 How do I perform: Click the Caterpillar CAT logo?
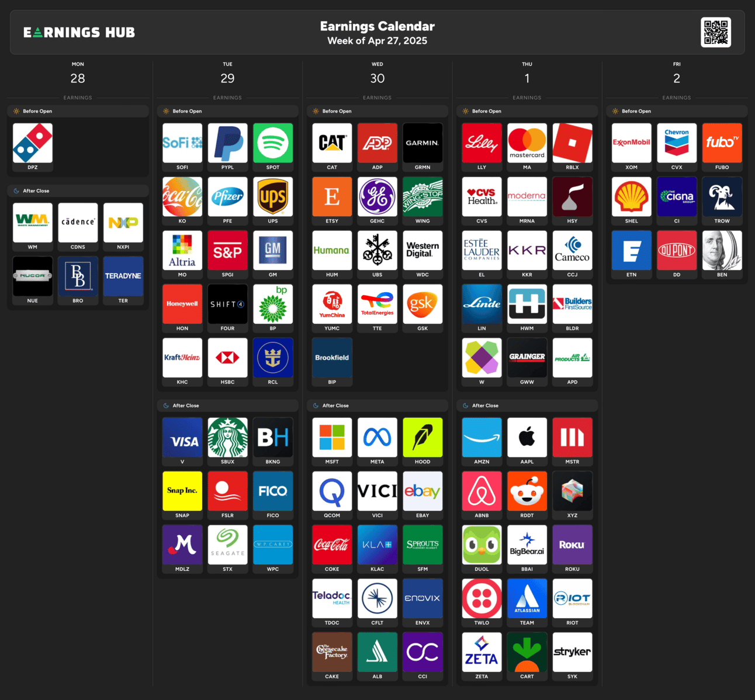click(332, 143)
